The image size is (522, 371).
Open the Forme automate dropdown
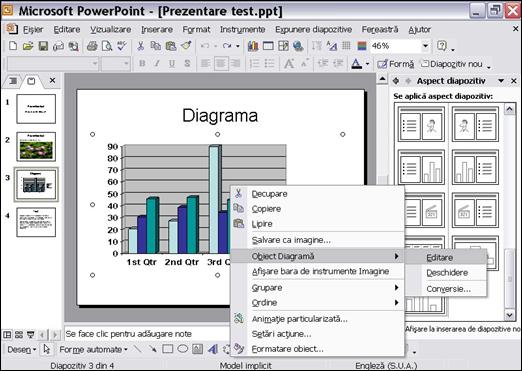coord(93,349)
